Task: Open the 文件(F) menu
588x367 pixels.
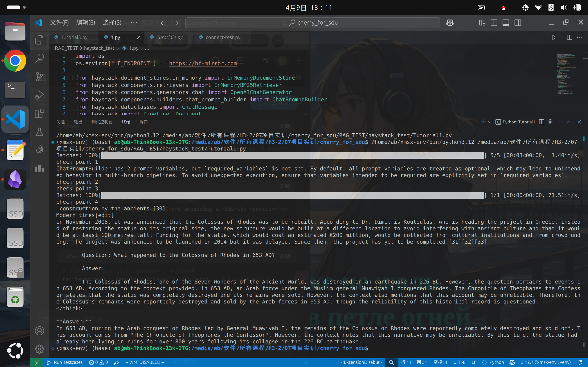Action: pyautogui.click(x=59, y=22)
